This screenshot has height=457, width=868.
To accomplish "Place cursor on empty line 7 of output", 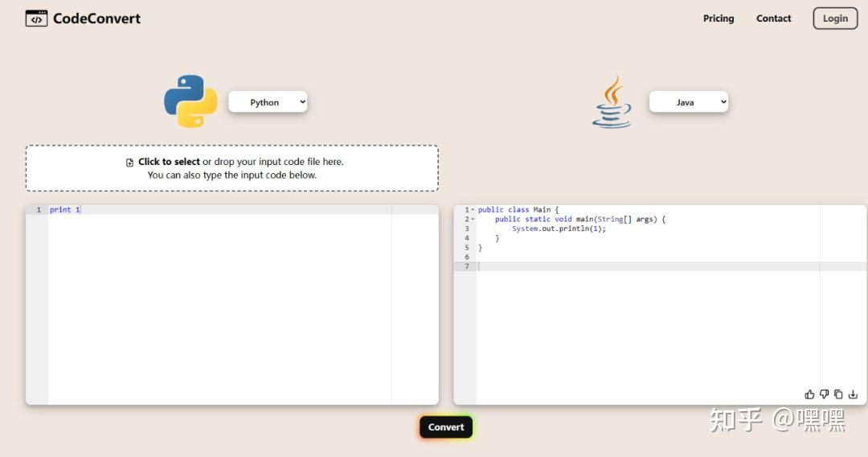I will pyautogui.click(x=671, y=266).
